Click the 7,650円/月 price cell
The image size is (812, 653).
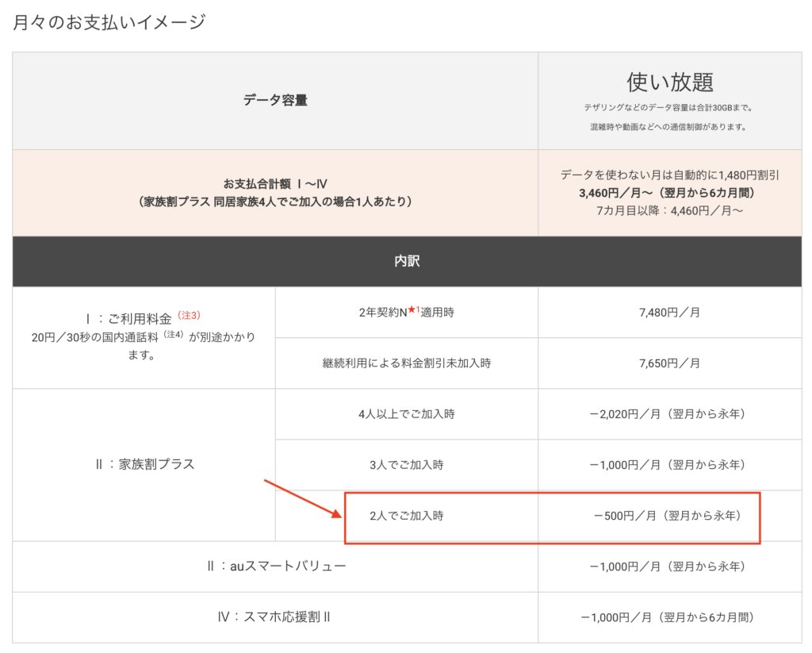pyautogui.click(x=669, y=363)
